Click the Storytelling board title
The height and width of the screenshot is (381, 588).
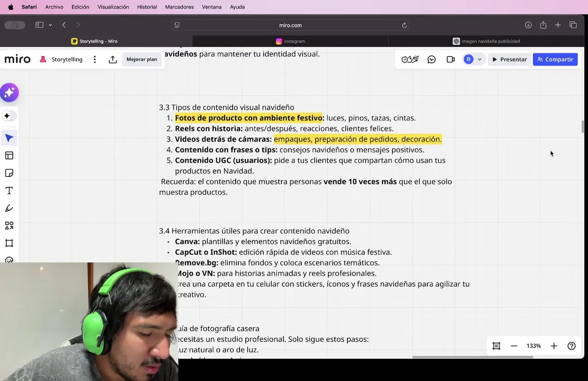[x=67, y=59]
